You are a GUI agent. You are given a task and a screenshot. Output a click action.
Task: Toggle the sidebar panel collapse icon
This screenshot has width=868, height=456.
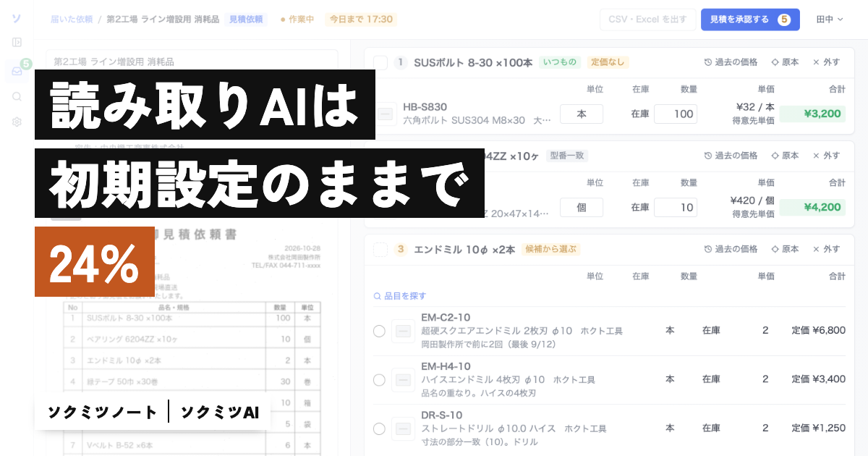tap(17, 42)
